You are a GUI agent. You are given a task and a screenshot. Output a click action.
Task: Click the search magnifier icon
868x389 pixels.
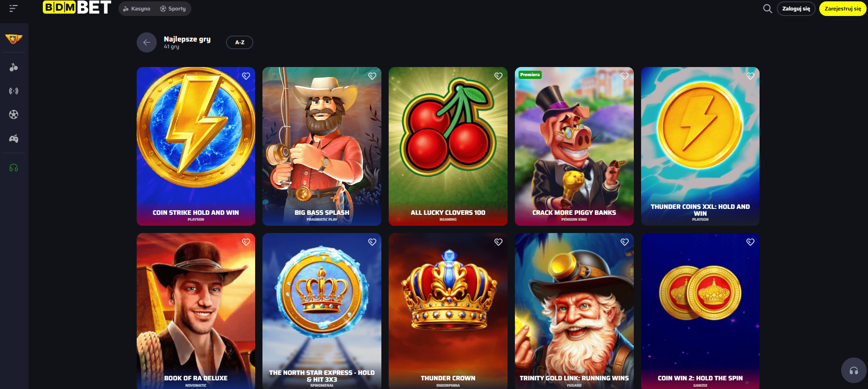pyautogui.click(x=767, y=9)
